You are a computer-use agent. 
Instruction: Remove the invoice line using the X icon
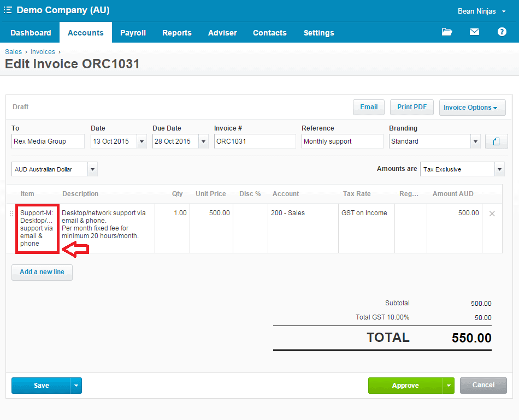click(x=492, y=214)
